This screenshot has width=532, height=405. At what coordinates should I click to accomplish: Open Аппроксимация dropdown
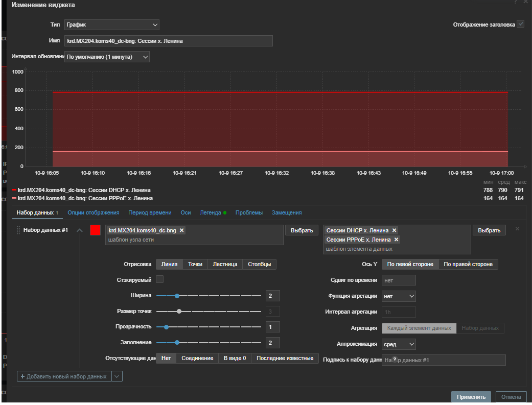tap(399, 344)
